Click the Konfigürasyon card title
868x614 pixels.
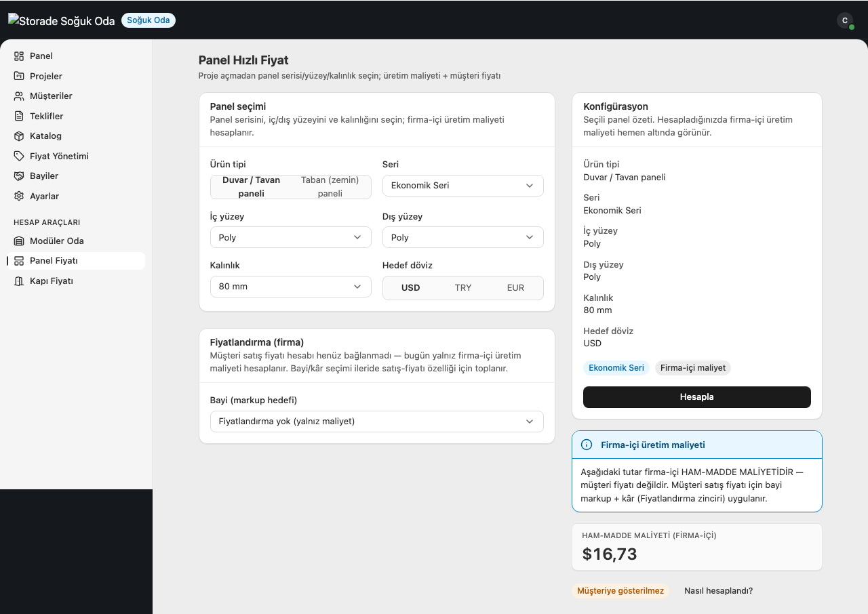pos(616,106)
